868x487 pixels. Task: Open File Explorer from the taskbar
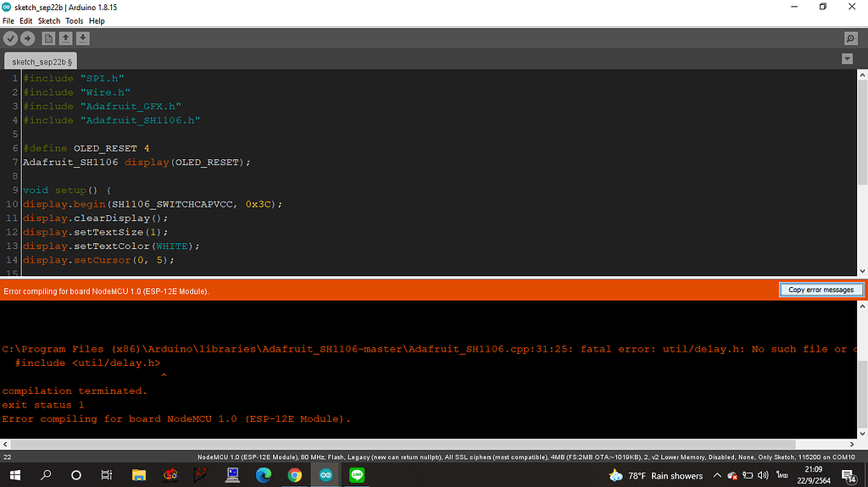[138, 475]
